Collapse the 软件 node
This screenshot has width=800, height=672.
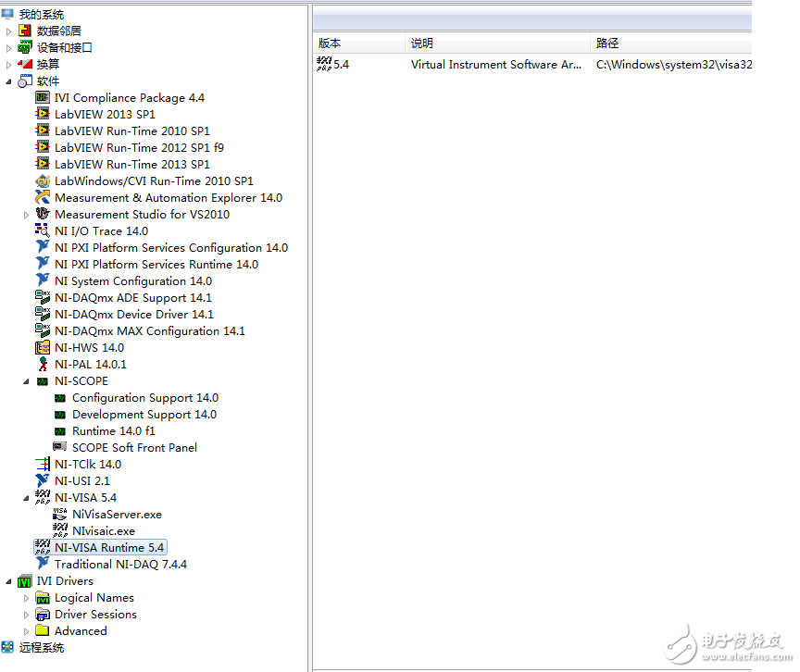8,81
